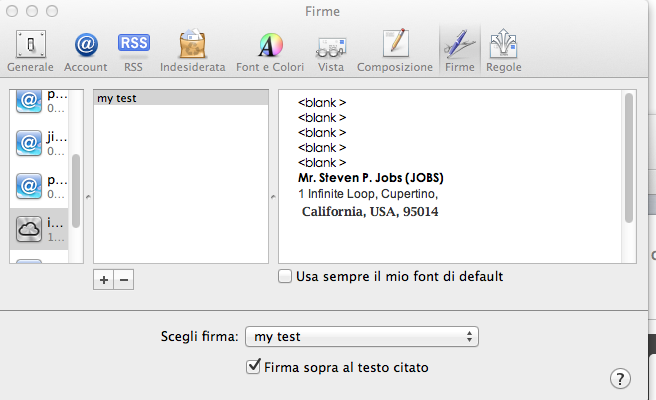Open the Indesiderata junk mail pane
Viewport: 656px width, 400px height.
coord(194,51)
